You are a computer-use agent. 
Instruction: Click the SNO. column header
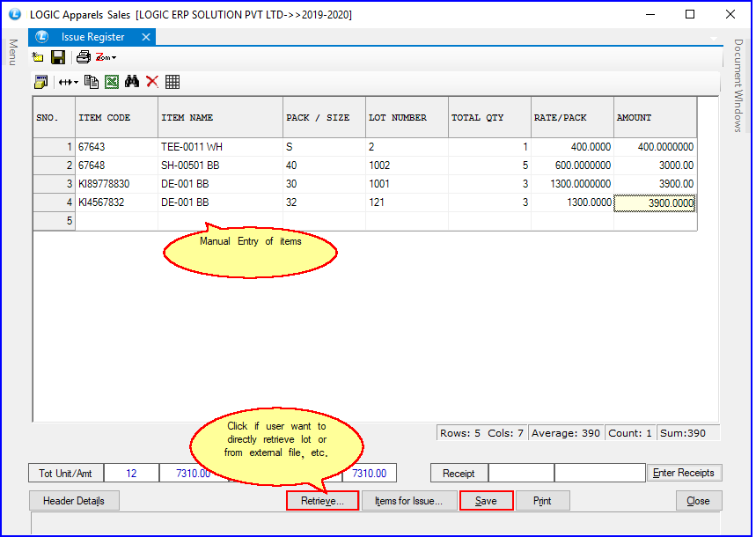click(x=54, y=117)
